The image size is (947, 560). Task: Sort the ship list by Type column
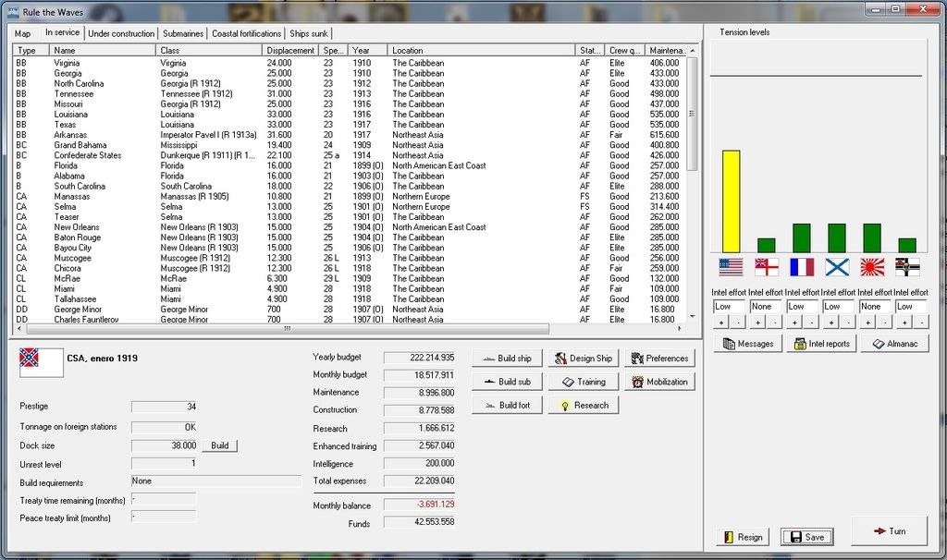31,51
